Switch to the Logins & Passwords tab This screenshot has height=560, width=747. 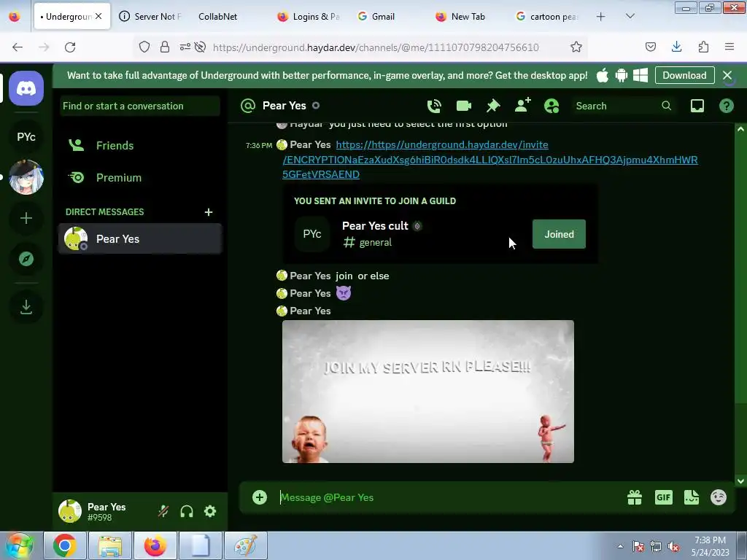click(309, 17)
